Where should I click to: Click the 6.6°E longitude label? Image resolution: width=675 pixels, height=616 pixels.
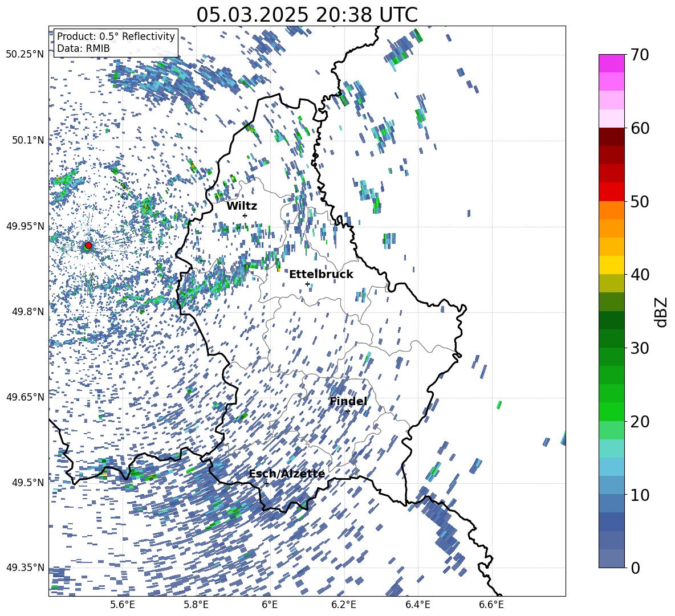pos(491,605)
